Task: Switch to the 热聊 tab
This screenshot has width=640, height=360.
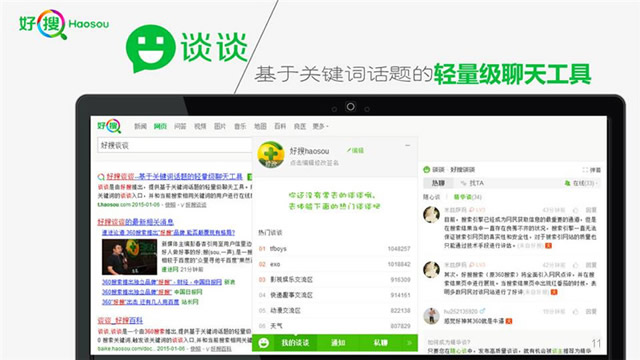Action: point(438,183)
